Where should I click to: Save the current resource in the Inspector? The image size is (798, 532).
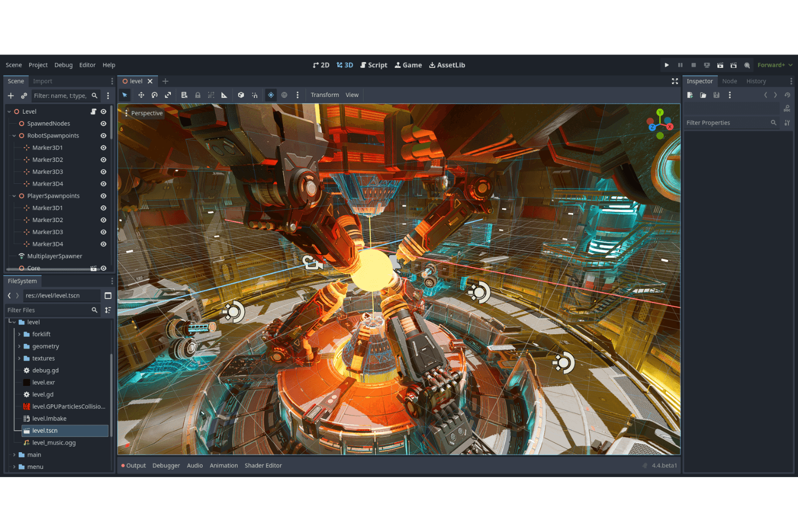[x=717, y=95]
